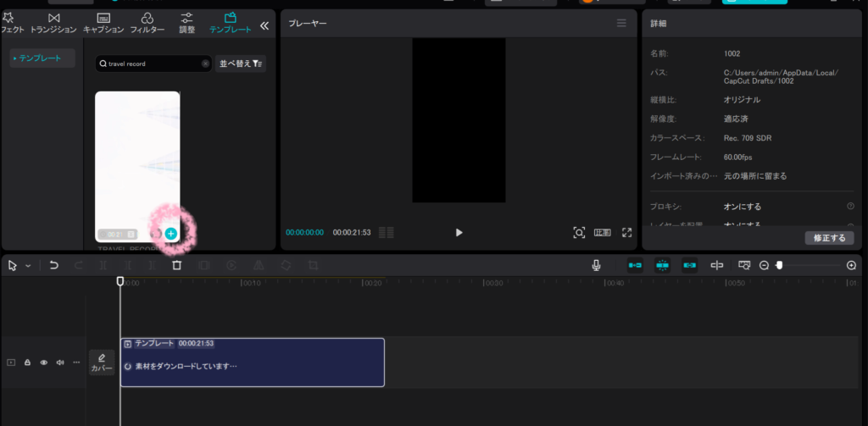Collapse the media panel with double chevron
The width and height of the screenshot is (868, 426).
(264, 25)
